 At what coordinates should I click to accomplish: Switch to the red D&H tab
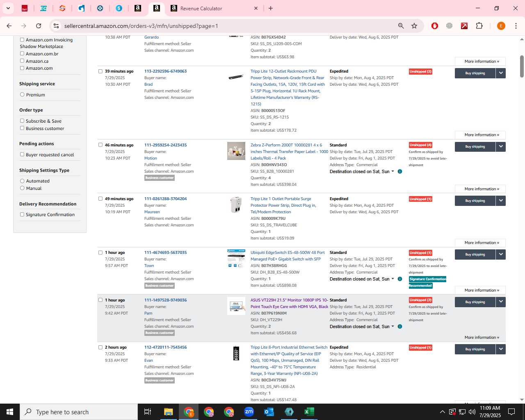(x=25, y=8)
